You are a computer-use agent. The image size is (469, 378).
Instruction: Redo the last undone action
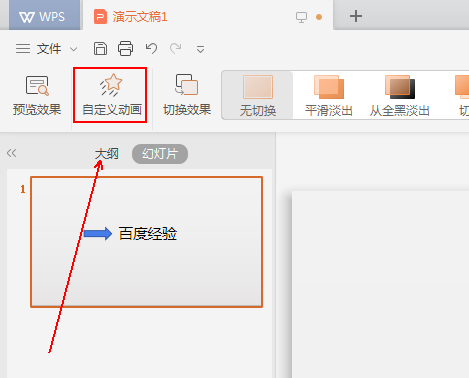(x=176, y=49)
